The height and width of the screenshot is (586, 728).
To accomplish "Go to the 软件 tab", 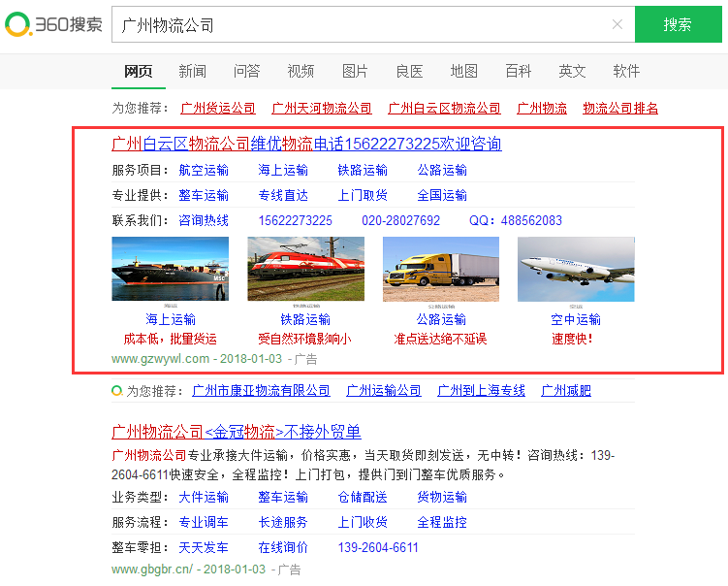I will (626, 71).
